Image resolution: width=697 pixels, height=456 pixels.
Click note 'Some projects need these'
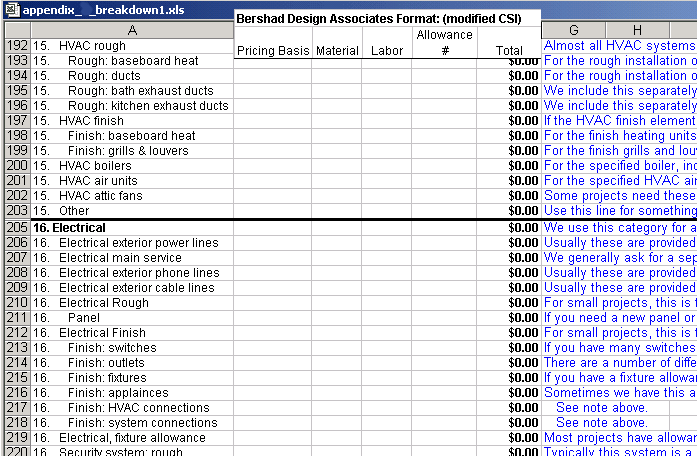tap(619, 196)
